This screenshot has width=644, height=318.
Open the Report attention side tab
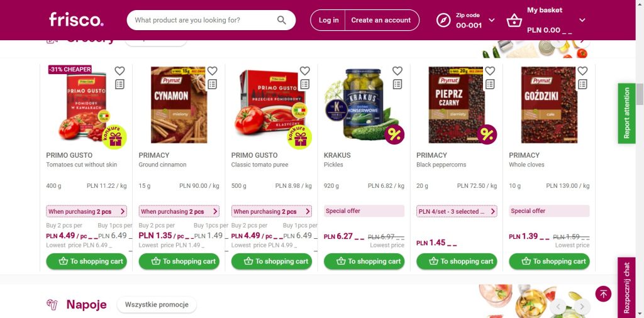626,113
